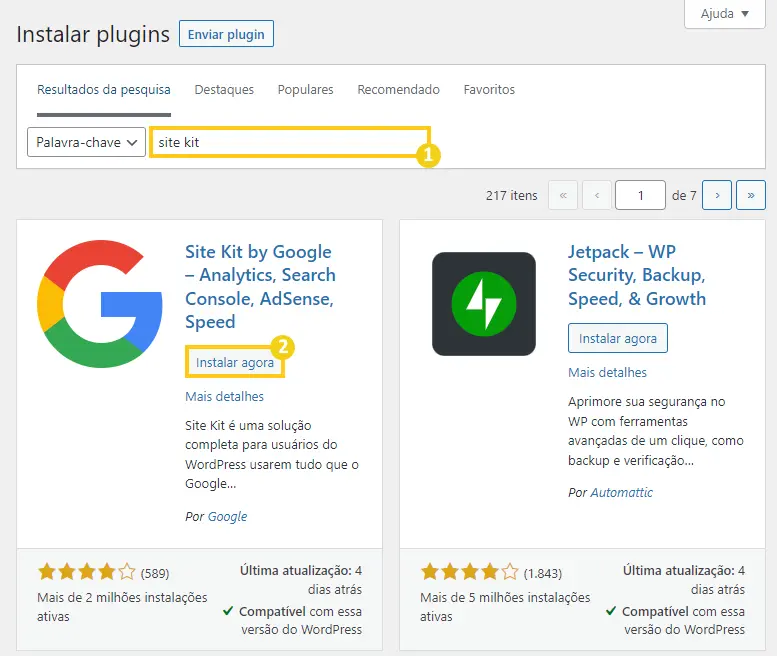The width and height of the screenshot is (777, 656).
Task: Click previous page single arrow button
Action: 597,195
